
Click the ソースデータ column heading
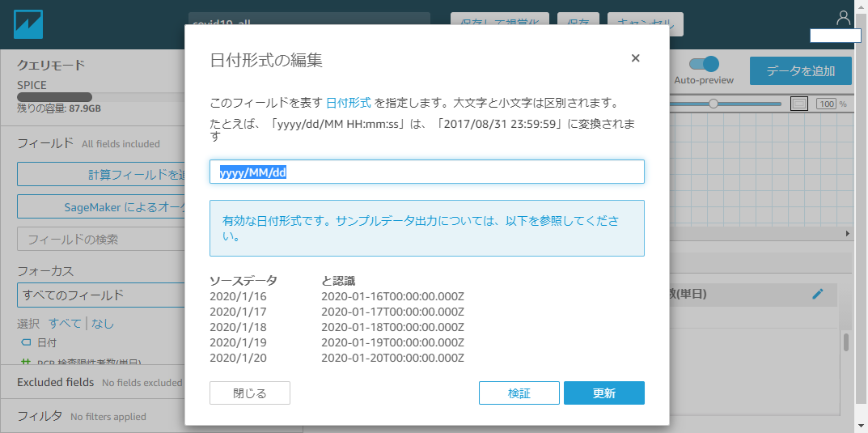(243, 280)
